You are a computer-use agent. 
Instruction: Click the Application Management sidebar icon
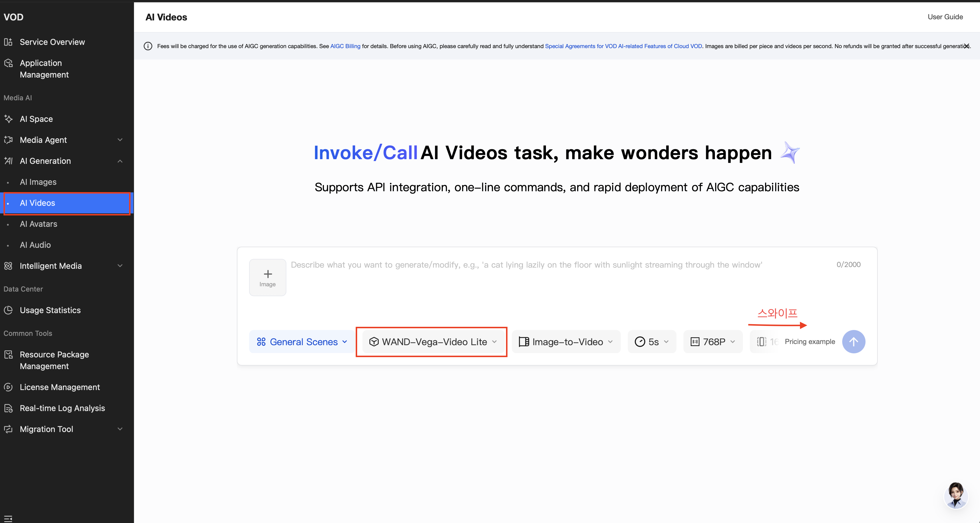pos(8,63)
